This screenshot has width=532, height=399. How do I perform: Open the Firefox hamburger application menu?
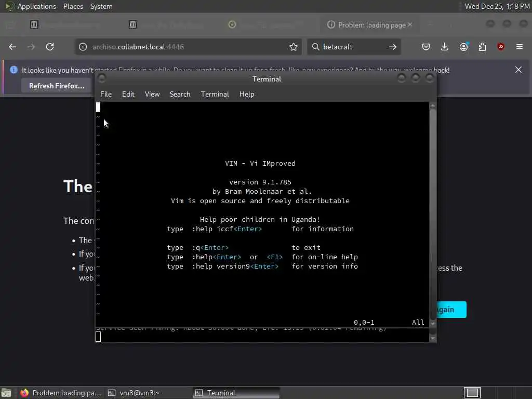pyautogui.click(x=520, y=47)
